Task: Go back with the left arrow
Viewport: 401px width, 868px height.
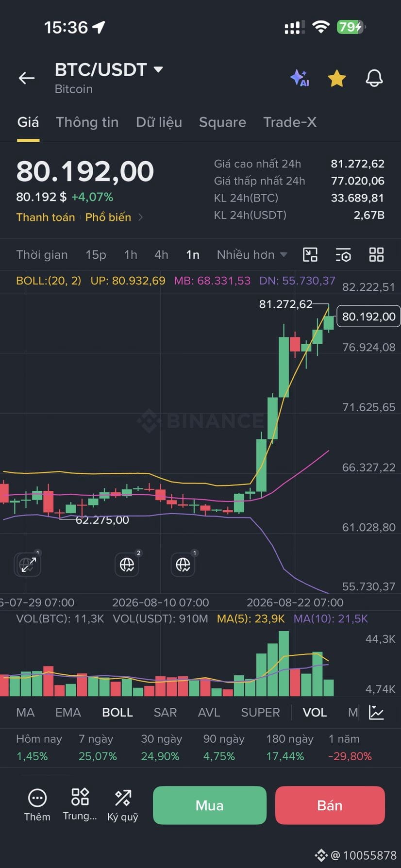Action: coord(27,78)
